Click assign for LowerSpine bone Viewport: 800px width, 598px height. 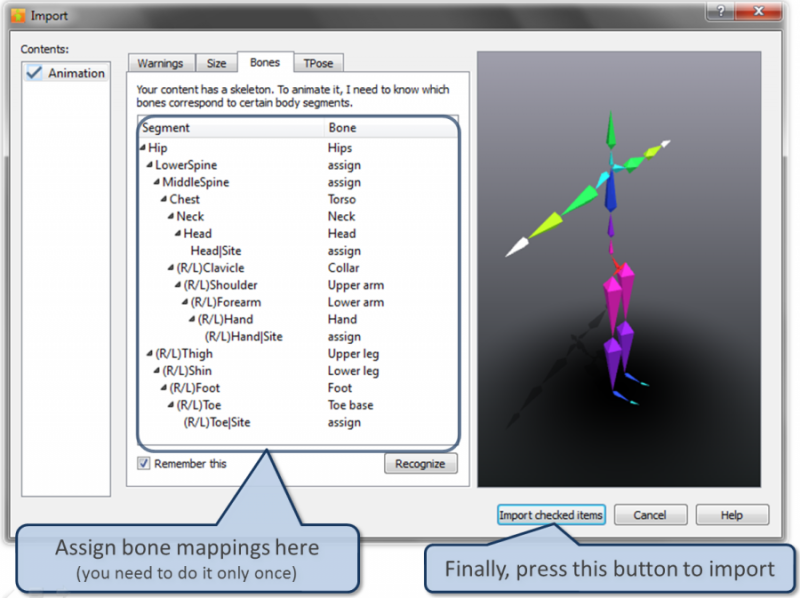[344, 165]
